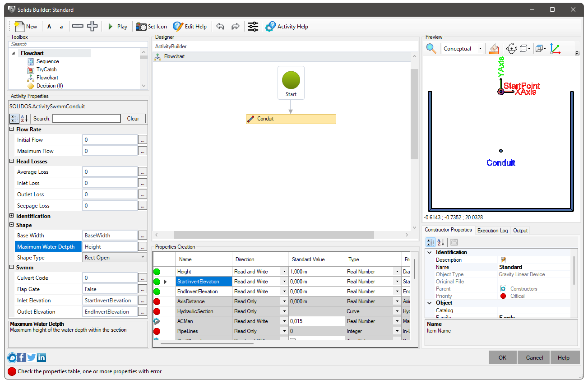Decrease font size with the small a

(x=61, y=27)
